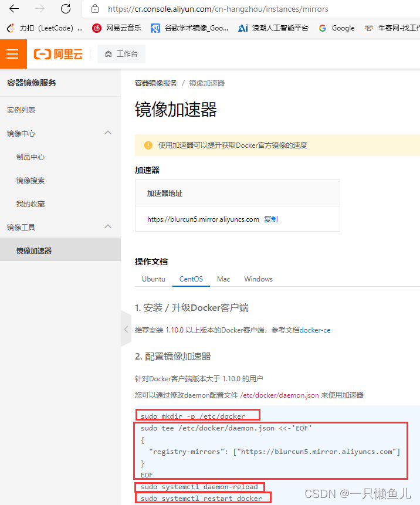Click the browser forward arrow
420x505 pixels.
(40, 9)
